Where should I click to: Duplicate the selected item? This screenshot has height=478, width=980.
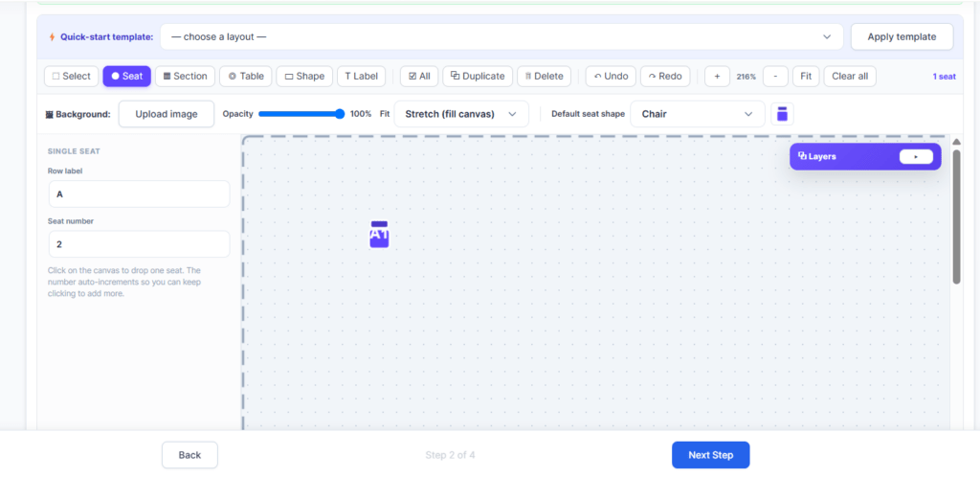pyautogui.click(x=478, y=77)
